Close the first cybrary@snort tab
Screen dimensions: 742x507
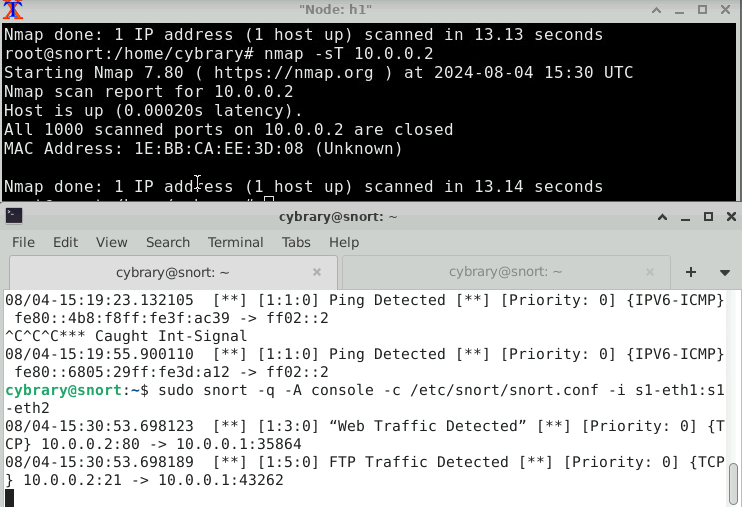[317, 272]
